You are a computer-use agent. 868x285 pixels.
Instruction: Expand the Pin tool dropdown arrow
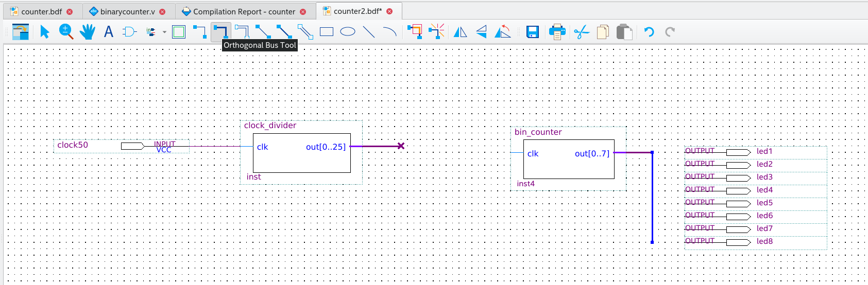pyautogui.click(x=164, y=32)
